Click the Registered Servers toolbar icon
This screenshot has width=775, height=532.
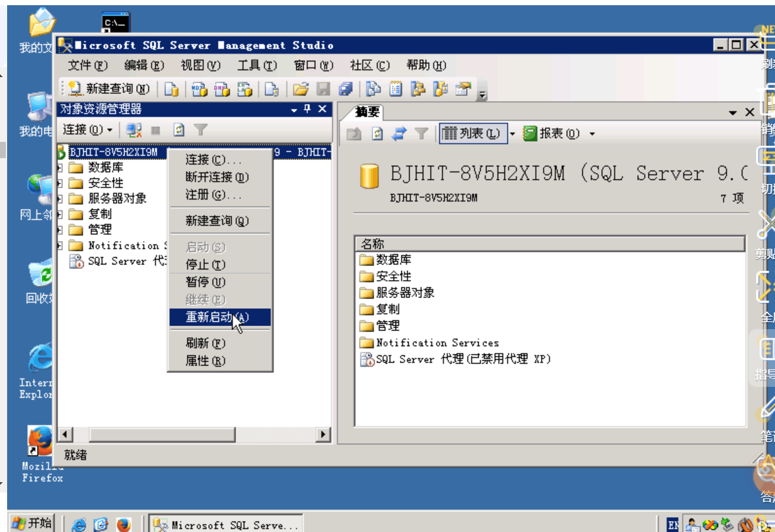(373, 89)
